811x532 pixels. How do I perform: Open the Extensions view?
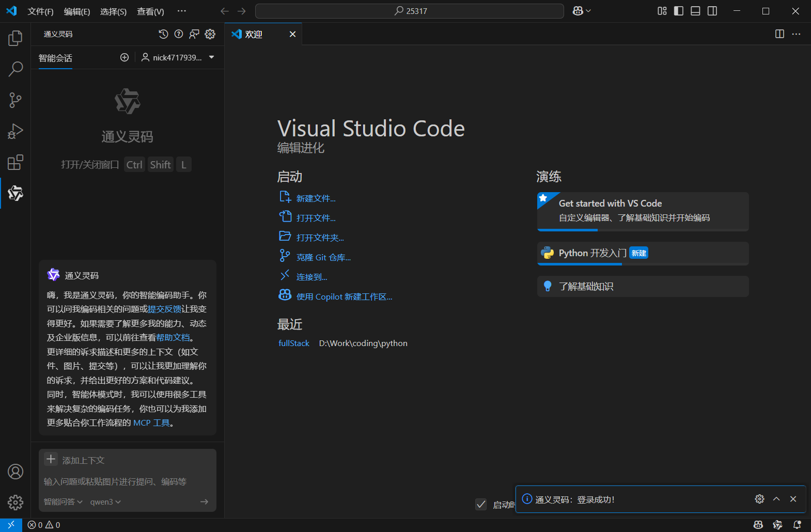15,162
